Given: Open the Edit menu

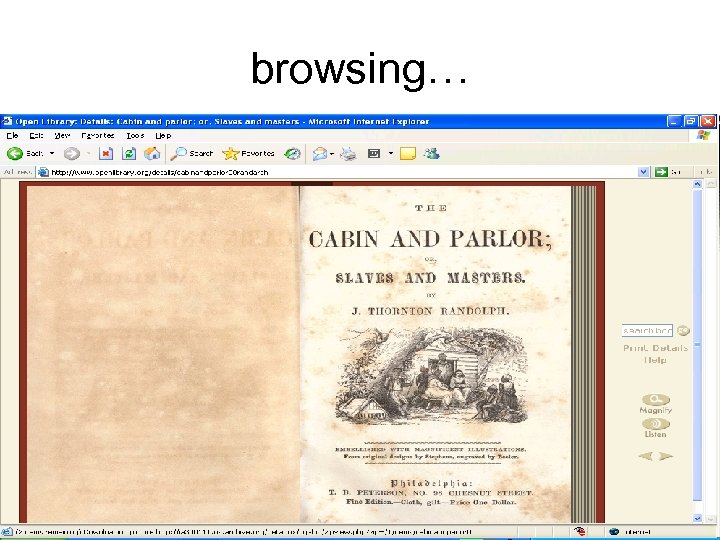Looking at the screenshot, I should 36,135.
